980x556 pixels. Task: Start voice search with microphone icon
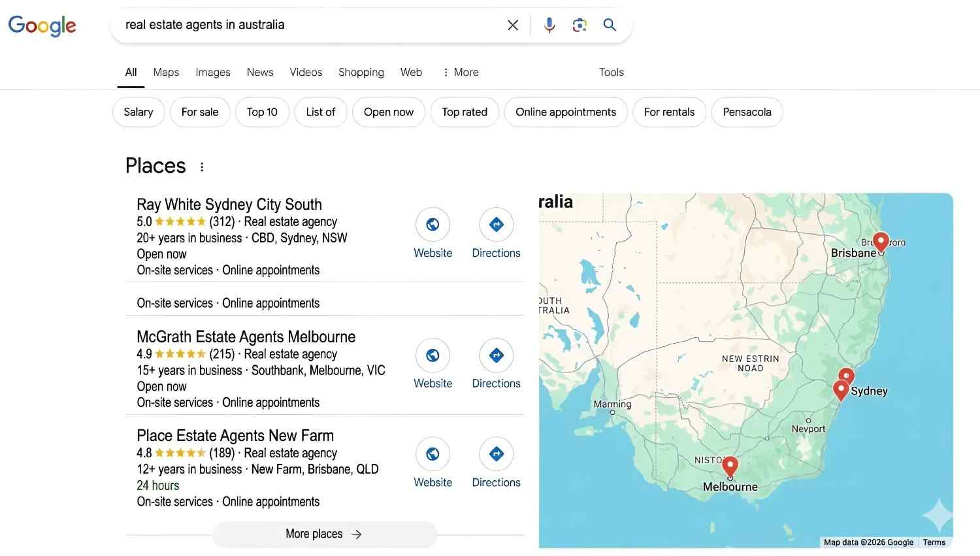click(549, 25)
